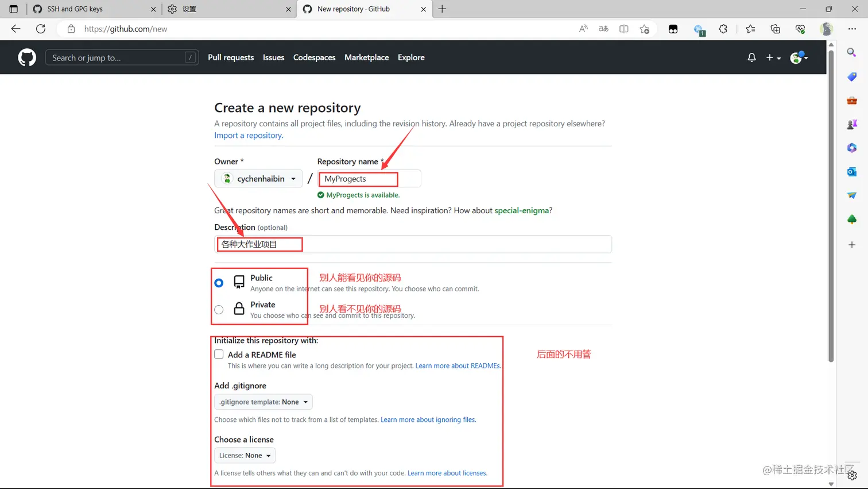Viewport: 868px width, 489px height.
Task: Refresh the page
Action: click(41, 29)
